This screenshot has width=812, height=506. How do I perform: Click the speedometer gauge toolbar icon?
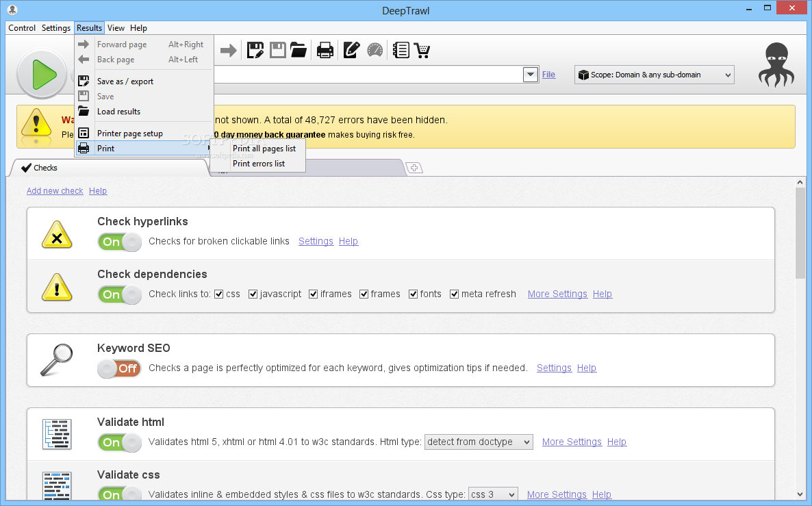pos(375,50)
